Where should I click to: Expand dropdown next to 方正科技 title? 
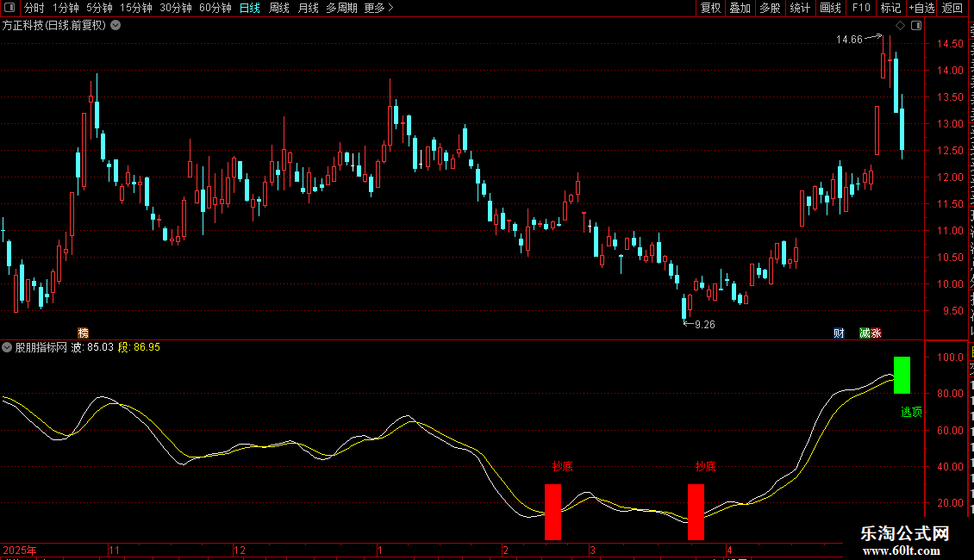116,26
